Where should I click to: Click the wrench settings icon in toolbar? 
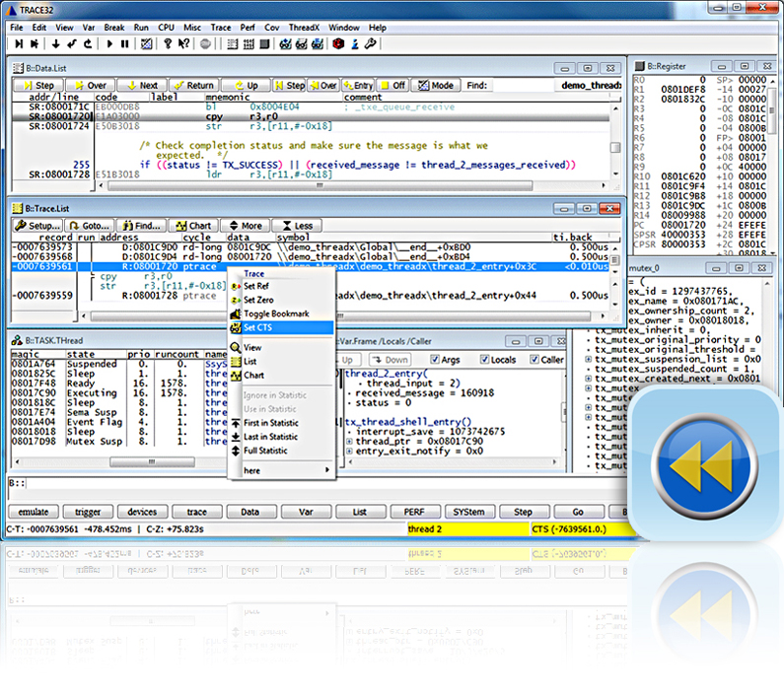(x=371, y=44)
